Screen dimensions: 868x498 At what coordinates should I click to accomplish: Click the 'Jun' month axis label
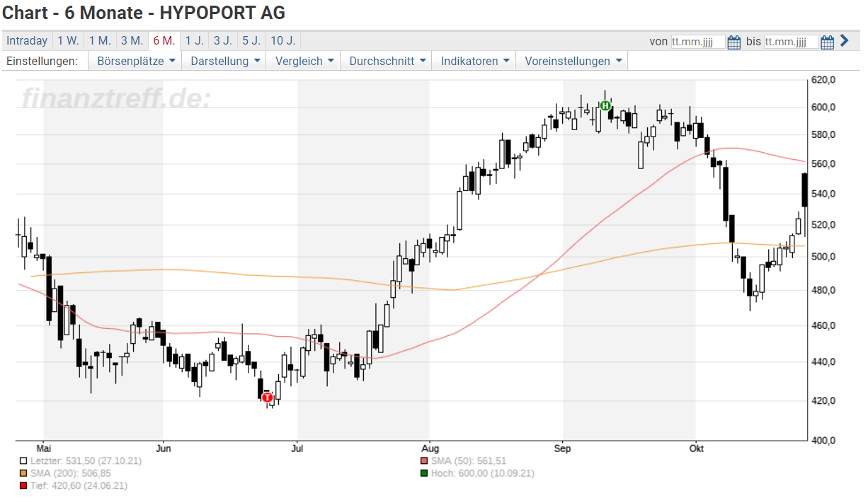point(164,448)
